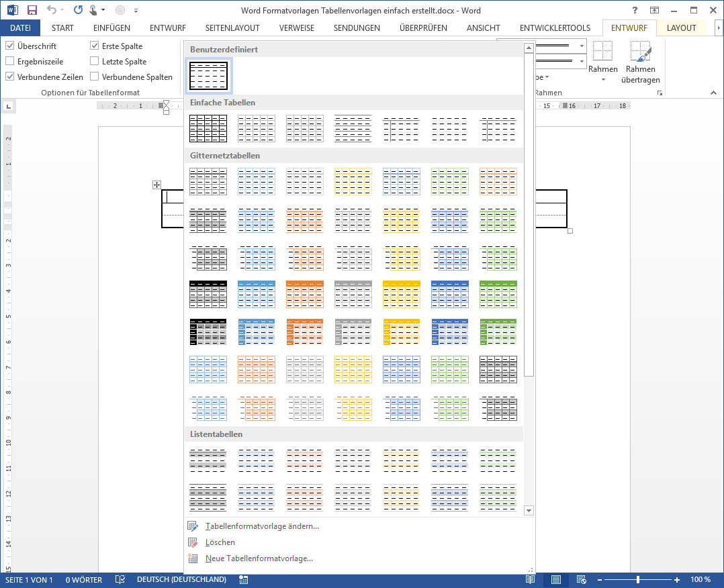Toggle the Verbundene Zeilen checkbox

[x=9, y=77]
